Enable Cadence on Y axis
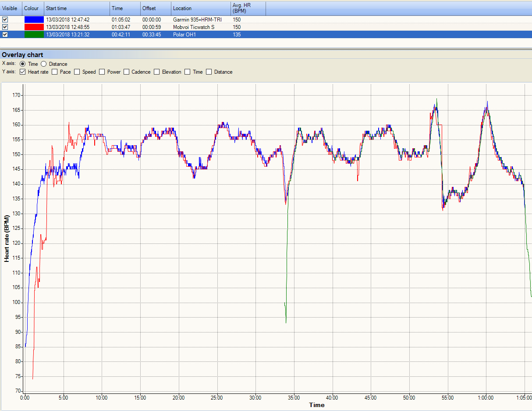The height and width of the screenshot is (411, 532). click(x=126, y=72)
